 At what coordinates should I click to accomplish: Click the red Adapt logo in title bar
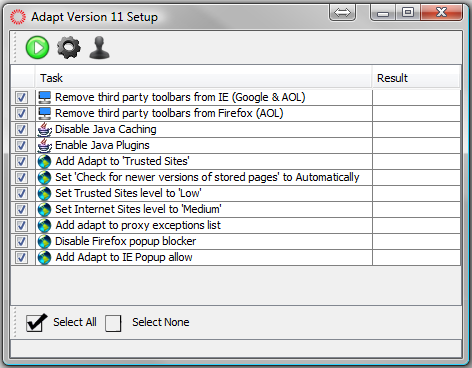tap(17, 17)
